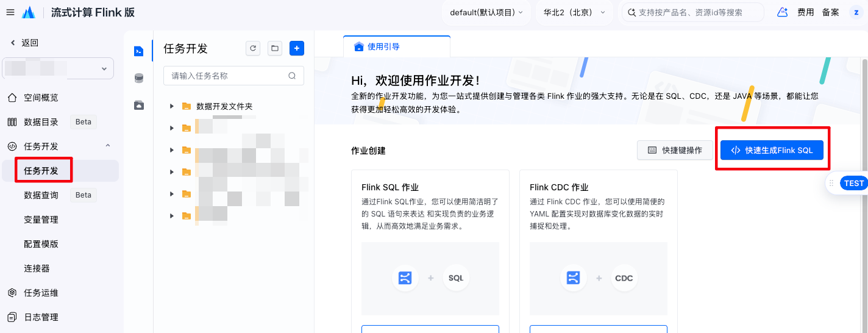Open the cloud storage icon in the rail
The height and width of the screenshot is (333, 868).
139,105
